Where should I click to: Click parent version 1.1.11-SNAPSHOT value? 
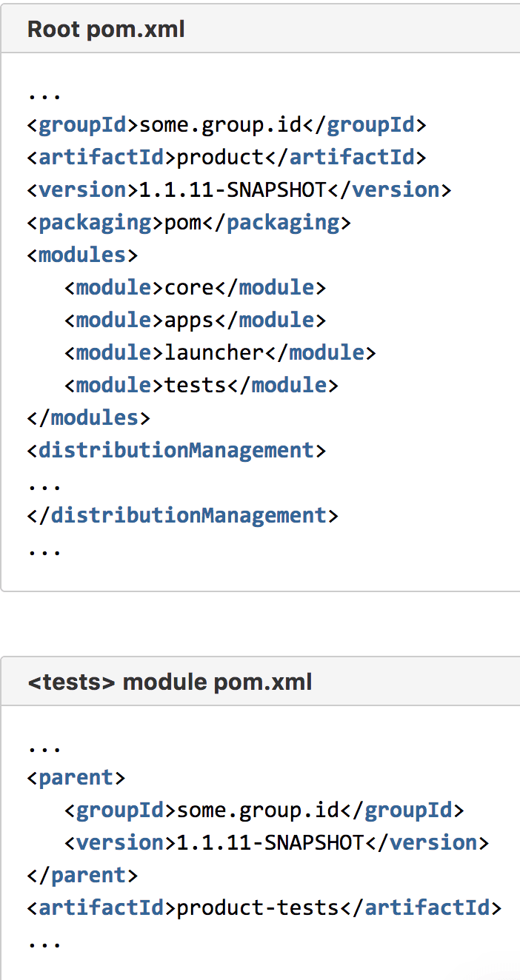click(x=270, y=843)
